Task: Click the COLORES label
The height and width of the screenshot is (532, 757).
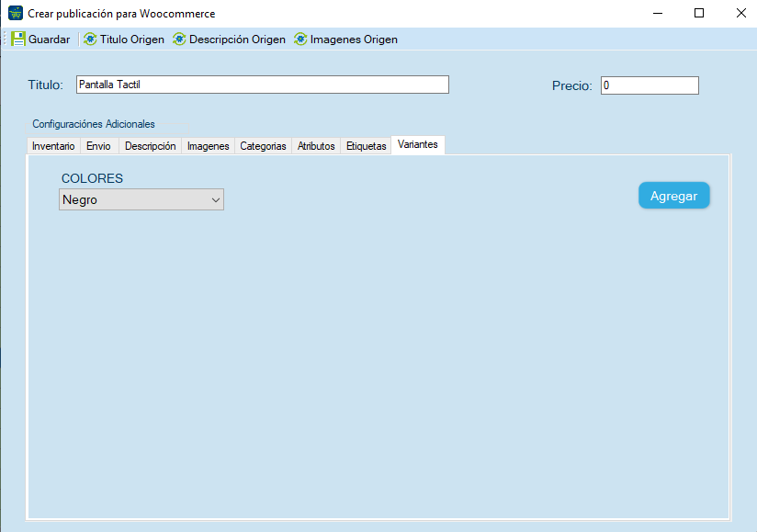Action: point(92,178)
